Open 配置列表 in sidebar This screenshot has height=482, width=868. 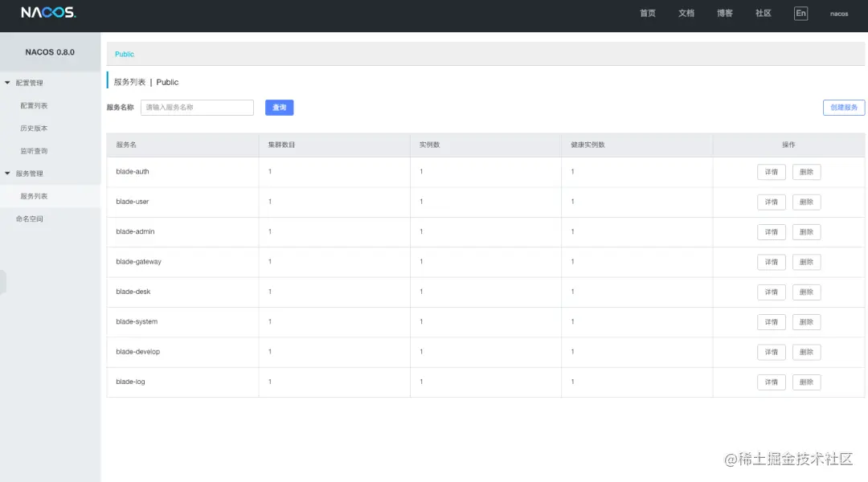pos(34,105)
